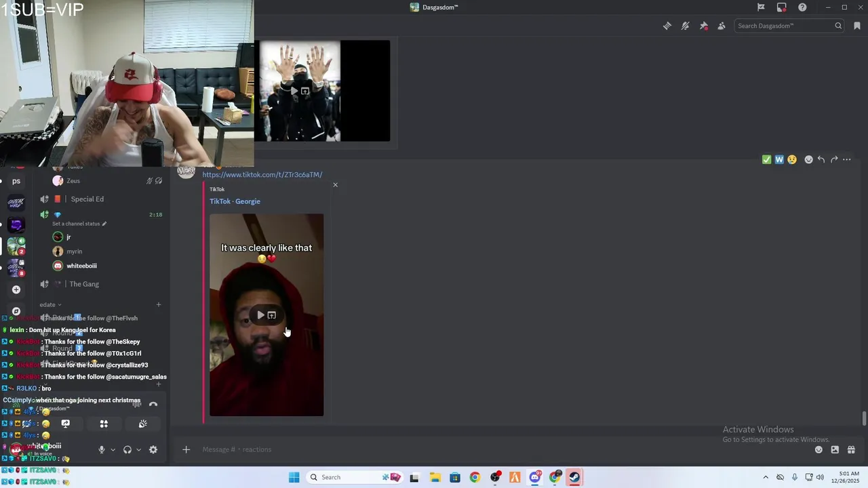868x488 pixels.
Task: Toggle notification settings bell icon
Action: (x=686, y=26)
